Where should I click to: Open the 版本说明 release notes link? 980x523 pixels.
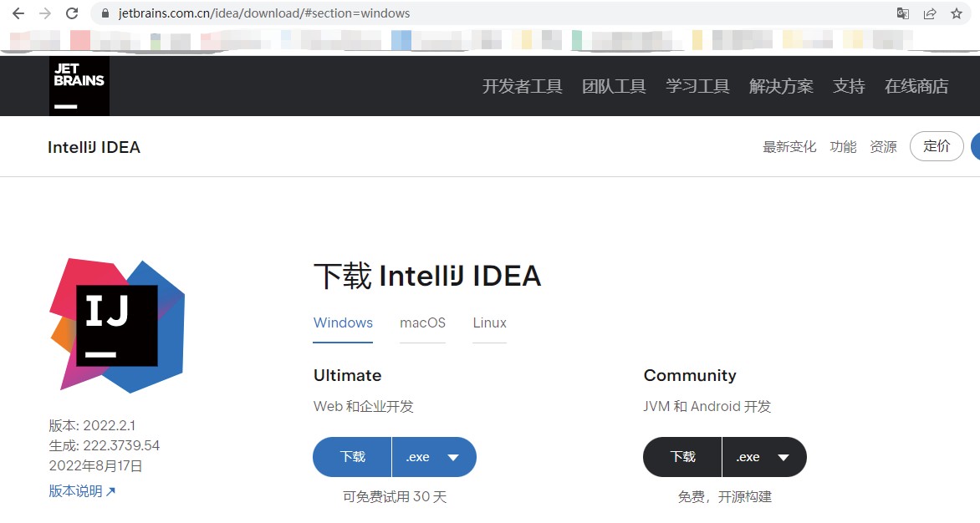click(x=82, y=491)
